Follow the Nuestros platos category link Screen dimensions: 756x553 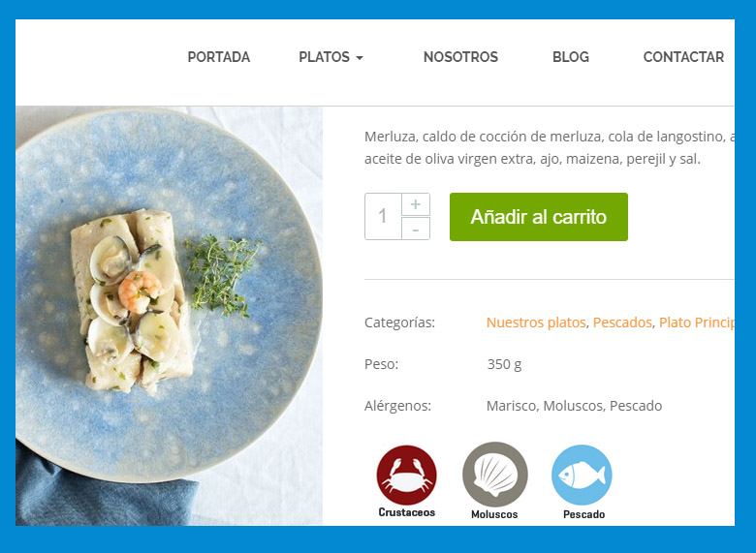pos(536,323)
